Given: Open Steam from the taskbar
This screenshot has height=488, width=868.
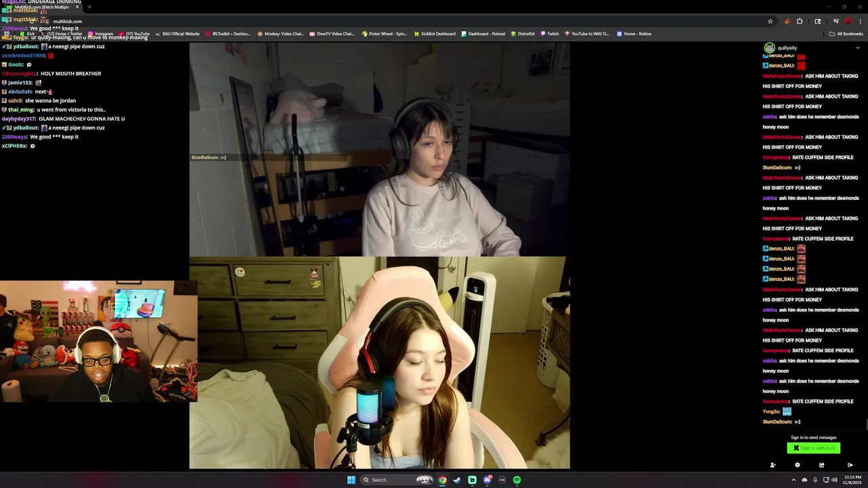Looking at the screenshot, I should point(457,480).
